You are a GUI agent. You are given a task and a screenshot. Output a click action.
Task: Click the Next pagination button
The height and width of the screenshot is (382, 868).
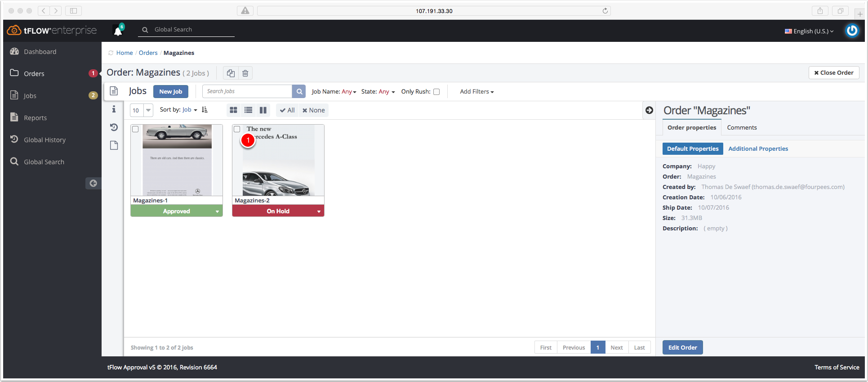coord(617,347)
